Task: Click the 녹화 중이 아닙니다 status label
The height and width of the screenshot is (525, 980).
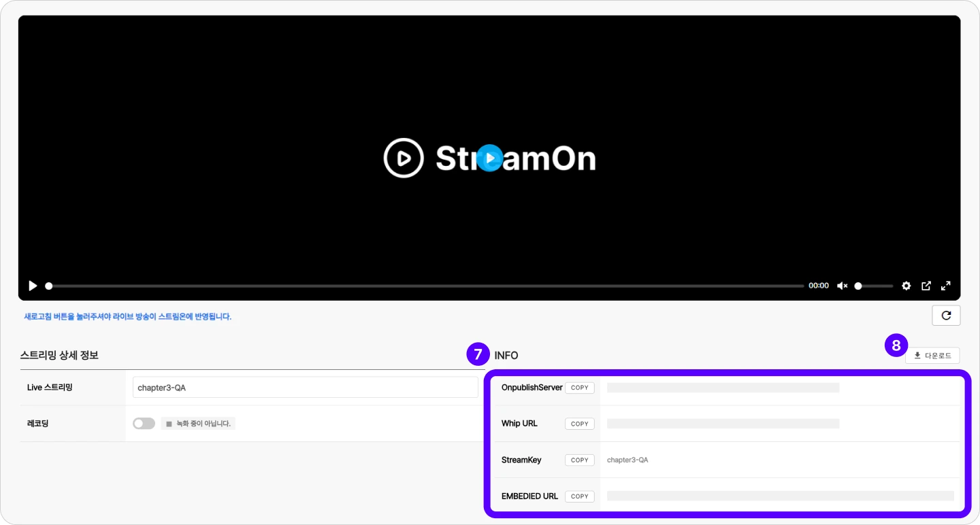Action: [198, 424]
